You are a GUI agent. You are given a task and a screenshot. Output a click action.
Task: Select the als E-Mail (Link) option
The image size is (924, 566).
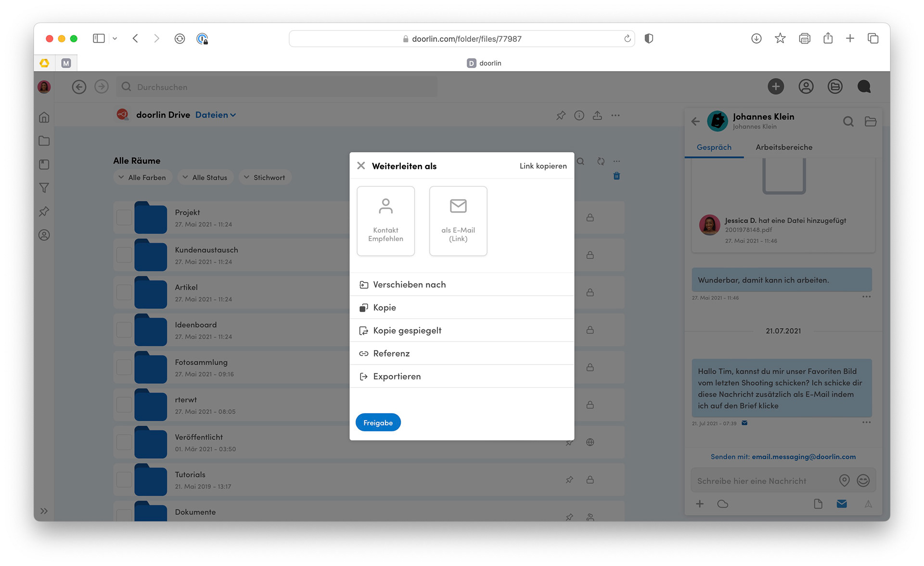pos(458,221)
